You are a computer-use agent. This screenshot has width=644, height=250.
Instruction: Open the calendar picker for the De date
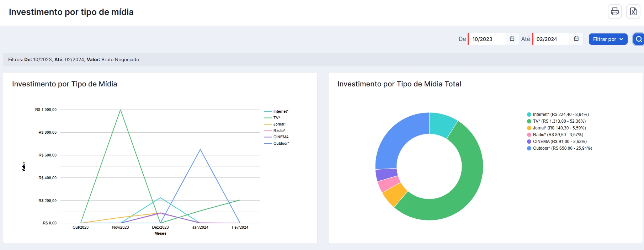(512, 39)
